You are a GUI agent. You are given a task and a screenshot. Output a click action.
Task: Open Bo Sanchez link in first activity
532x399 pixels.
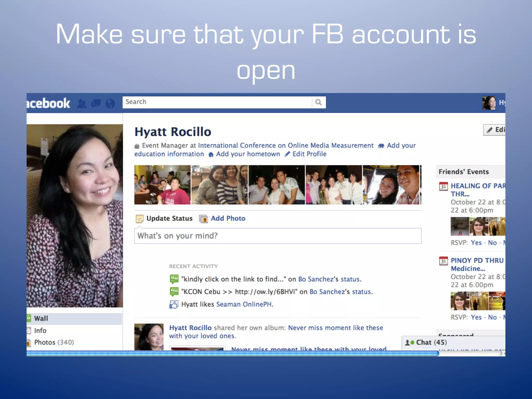click(x=316, y=279)
